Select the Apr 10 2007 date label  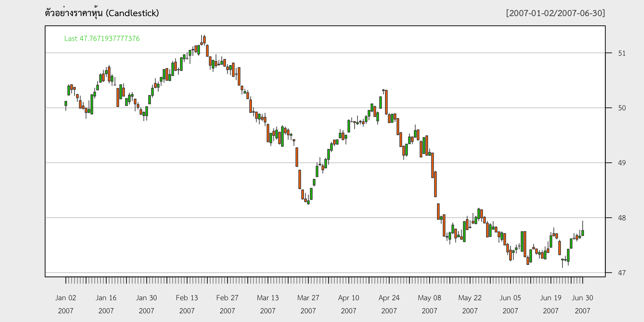(x=348, y=304)
